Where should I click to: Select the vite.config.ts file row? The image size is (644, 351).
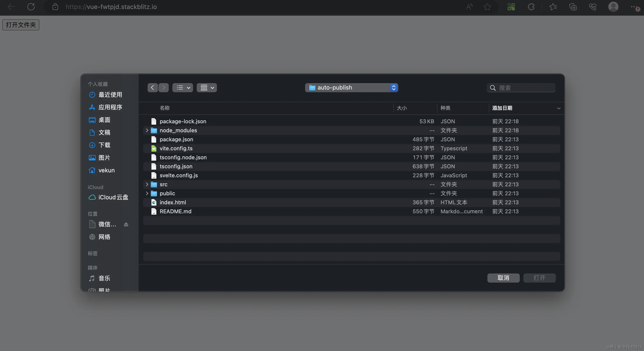coord(176,148)
